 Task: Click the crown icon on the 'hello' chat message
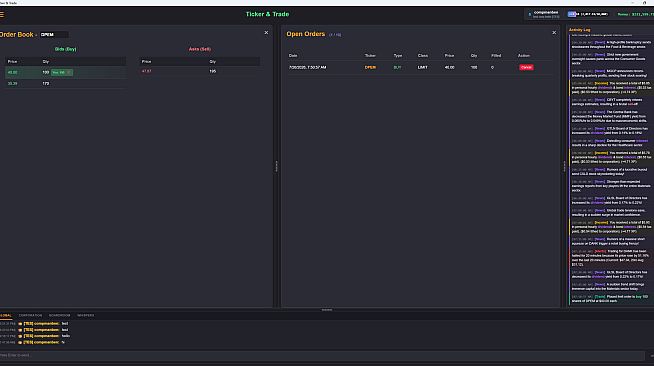tap(20, 336)
